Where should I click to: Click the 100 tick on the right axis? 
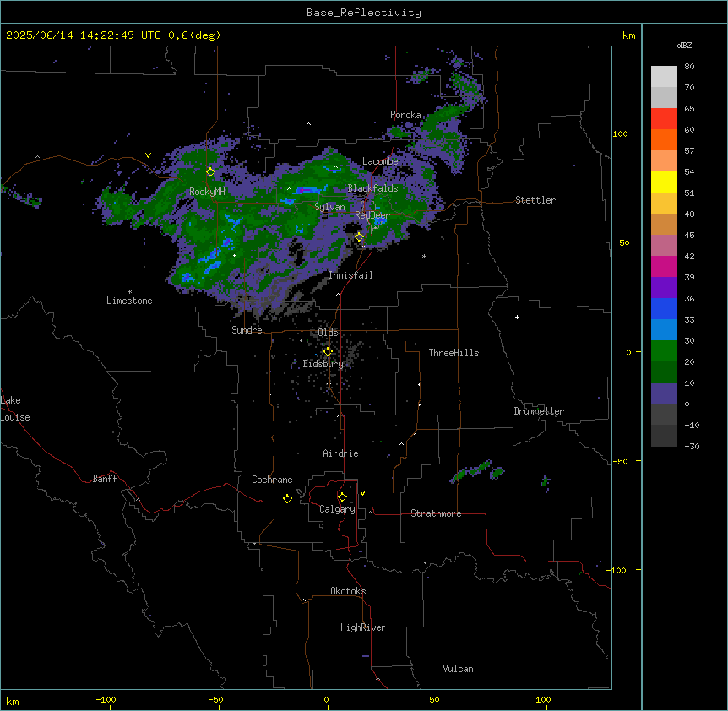click(x=620, y=133)
